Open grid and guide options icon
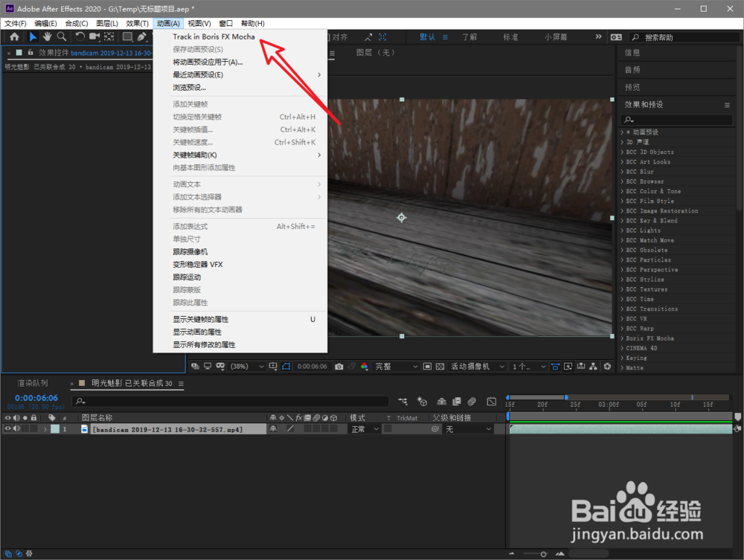 (x=273, y=367)
